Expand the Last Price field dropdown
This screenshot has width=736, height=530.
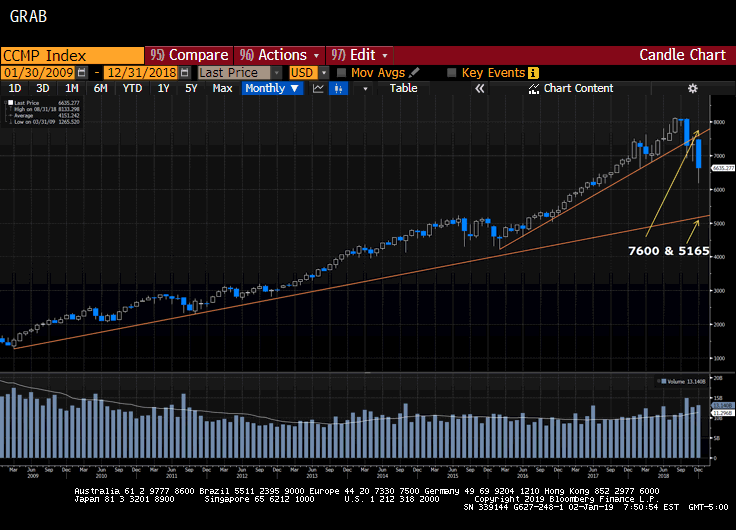(x=276, y=73)
